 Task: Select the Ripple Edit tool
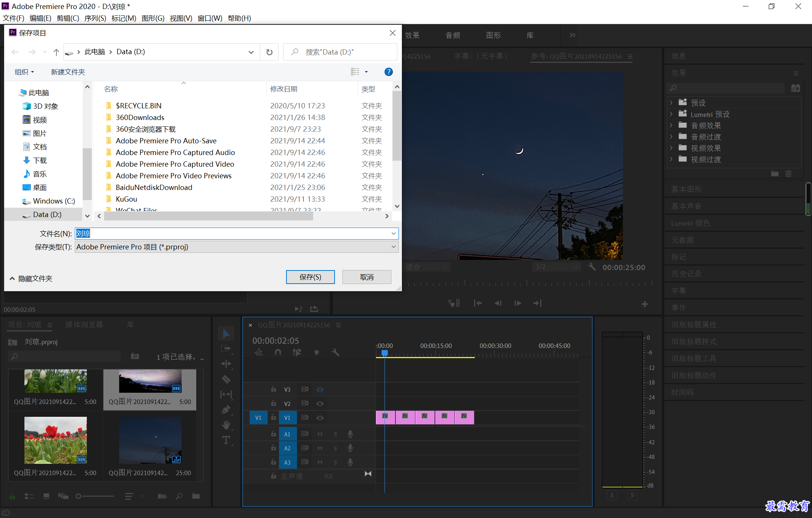tap(226, 364)
